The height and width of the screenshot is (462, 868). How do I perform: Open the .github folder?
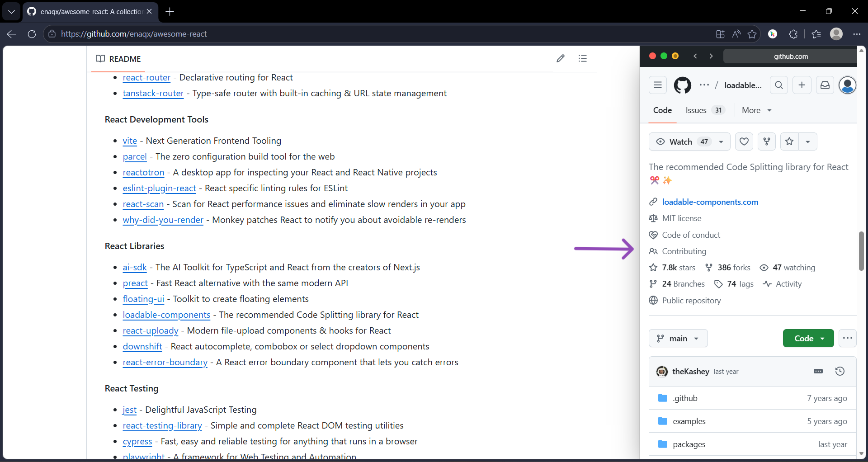tap(685, 398)
